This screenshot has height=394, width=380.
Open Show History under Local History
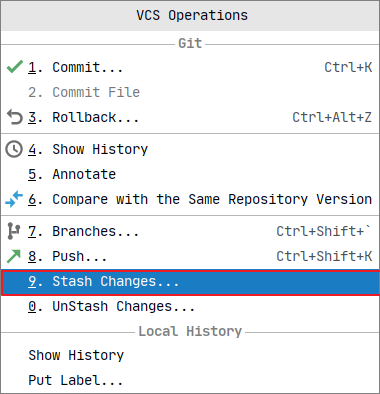[x=190, y=355]
